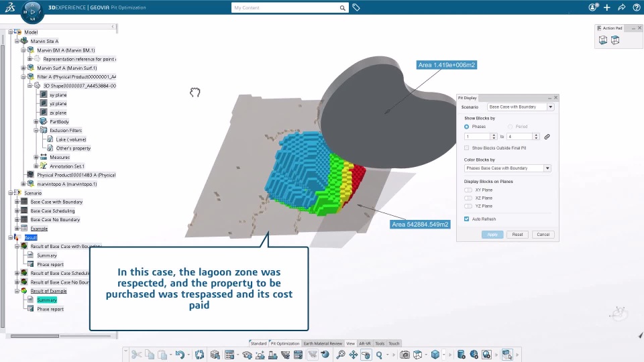This screenshot has height=362, width=644.
Task: Check Show Blocks Outside Final Pit
Action: (467, 147)
